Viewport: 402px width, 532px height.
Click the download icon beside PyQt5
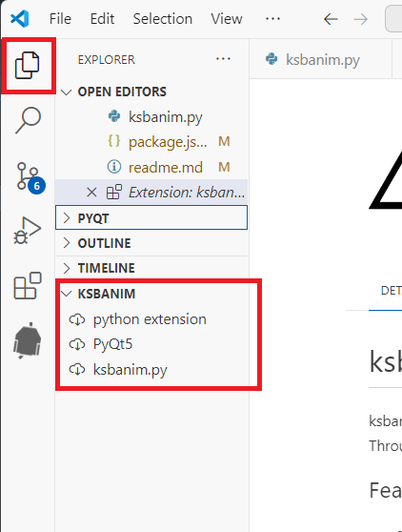[77, 344]
